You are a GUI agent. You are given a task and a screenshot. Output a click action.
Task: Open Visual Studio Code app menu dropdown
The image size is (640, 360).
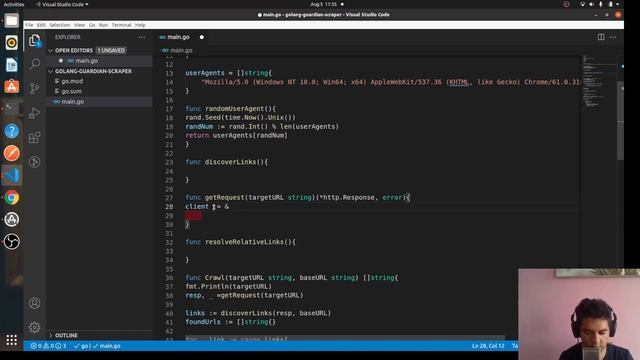tap(62, 4)
